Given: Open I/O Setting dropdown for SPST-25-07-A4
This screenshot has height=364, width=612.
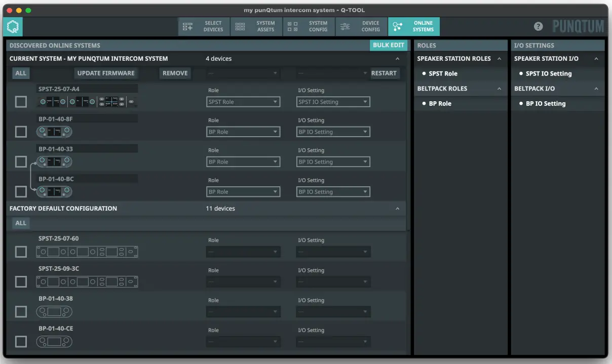Looking at the screenshot, I should [333, 102].
